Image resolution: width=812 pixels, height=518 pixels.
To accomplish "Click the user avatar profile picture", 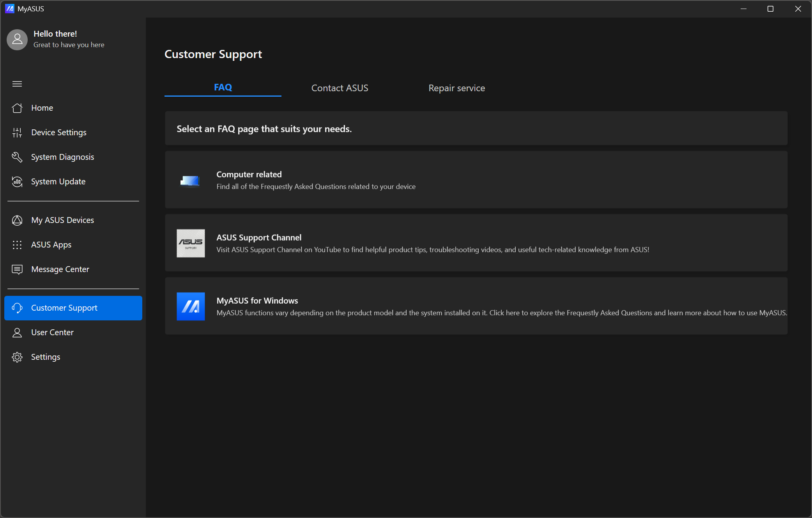I will 17,39.
